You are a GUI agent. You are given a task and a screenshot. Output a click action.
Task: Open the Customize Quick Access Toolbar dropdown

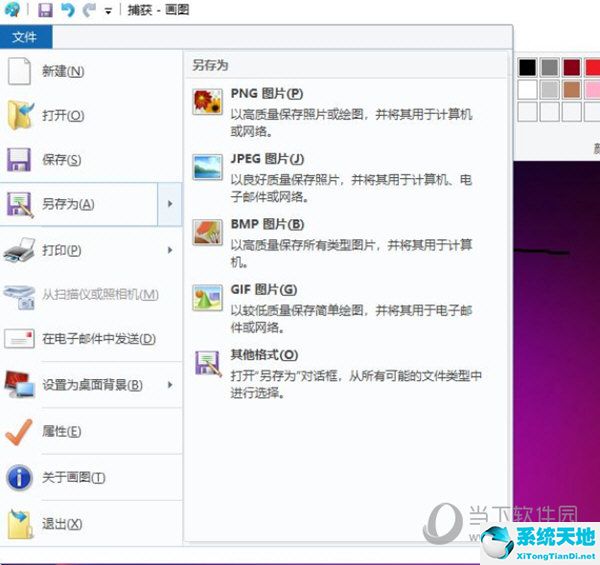click(x=108, y=11)
